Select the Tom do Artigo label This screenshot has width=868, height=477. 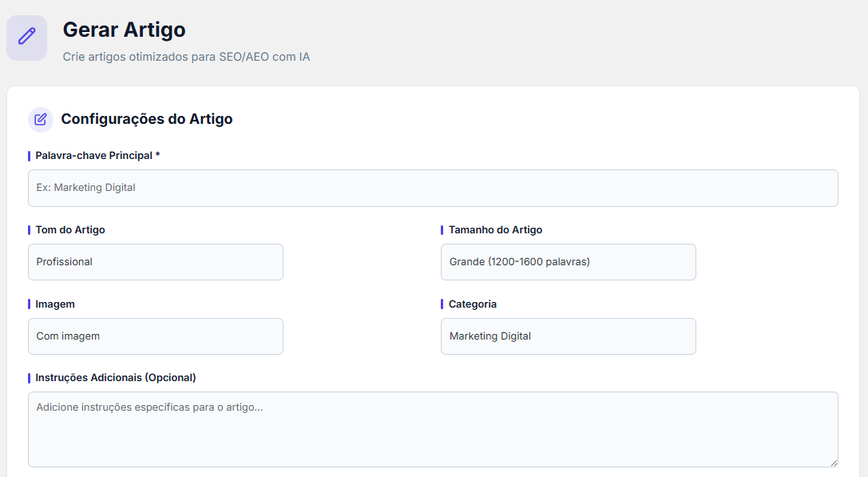coord(70,229)
